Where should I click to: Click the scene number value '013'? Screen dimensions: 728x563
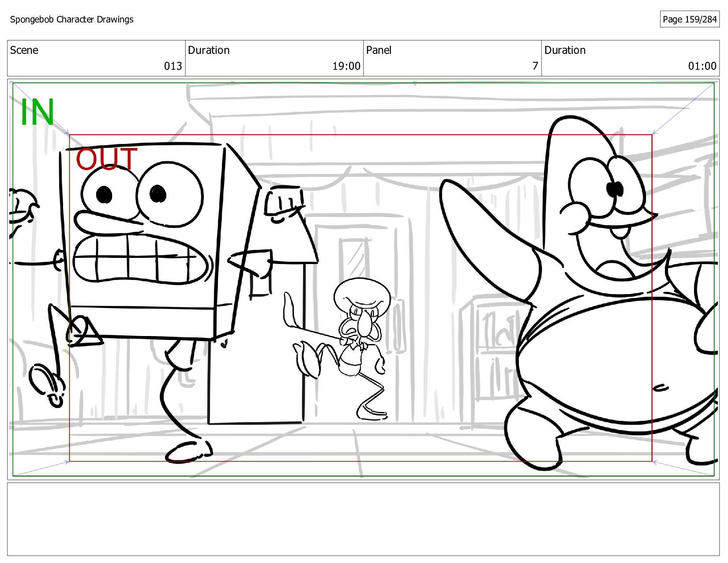[x=173, y=66]
